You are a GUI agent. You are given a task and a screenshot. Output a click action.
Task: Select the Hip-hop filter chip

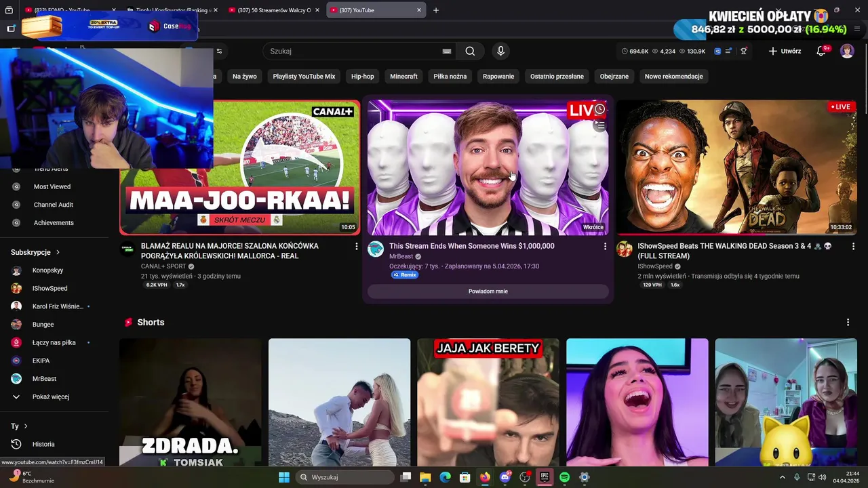tap(363, 77)
